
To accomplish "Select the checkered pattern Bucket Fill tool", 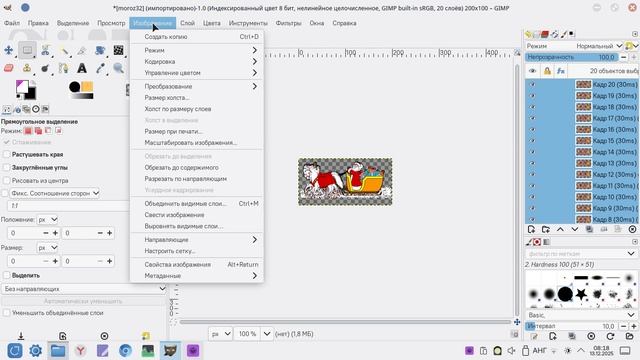I will pos(118,50).
